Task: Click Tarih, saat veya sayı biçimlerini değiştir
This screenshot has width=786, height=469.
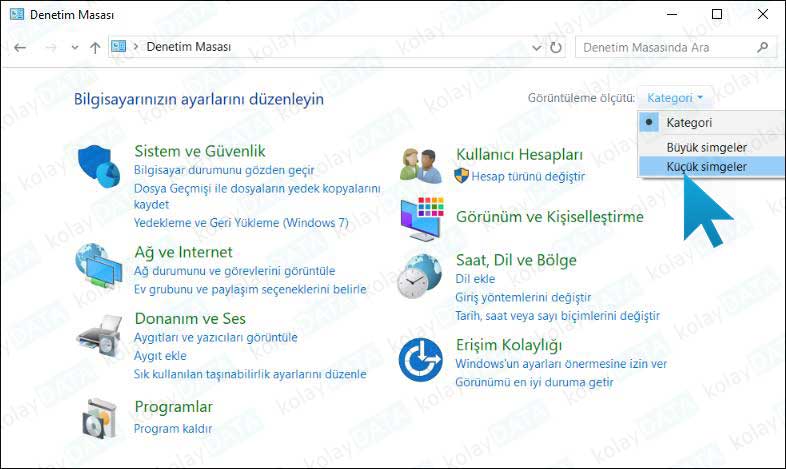Action: (557, 316)
